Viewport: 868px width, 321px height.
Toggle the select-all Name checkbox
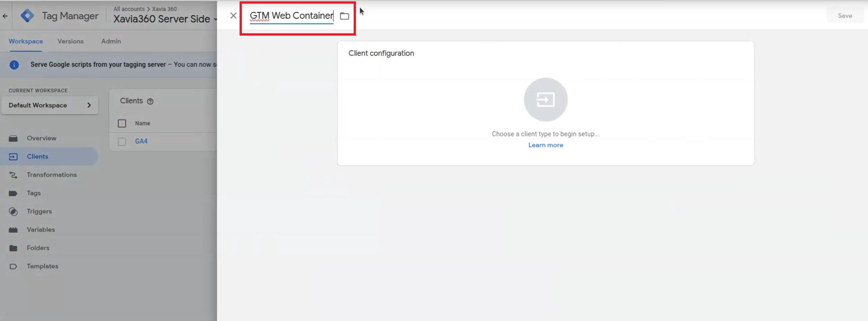tap(122, 123)
